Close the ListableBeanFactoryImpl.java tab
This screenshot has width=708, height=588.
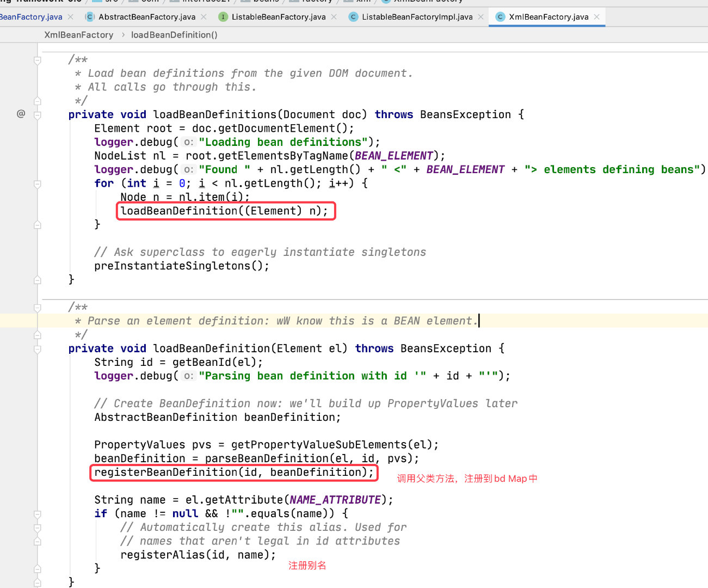click(x=481, y=17)
